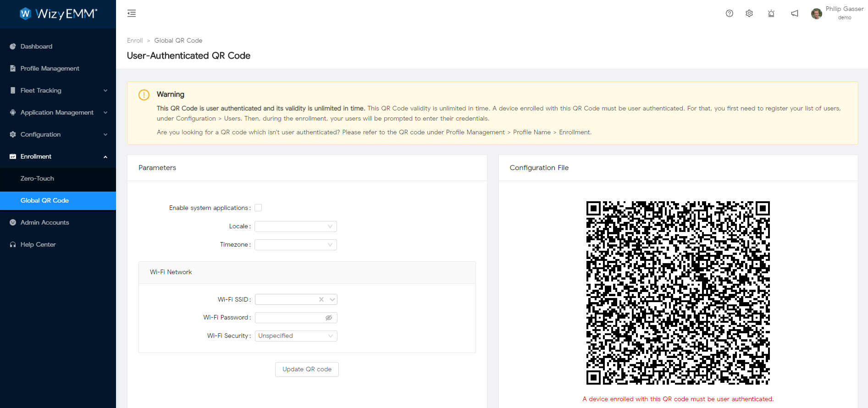
Task: Open the help question-mark icon
Action: pyautogui.click(x=730, y=13)
